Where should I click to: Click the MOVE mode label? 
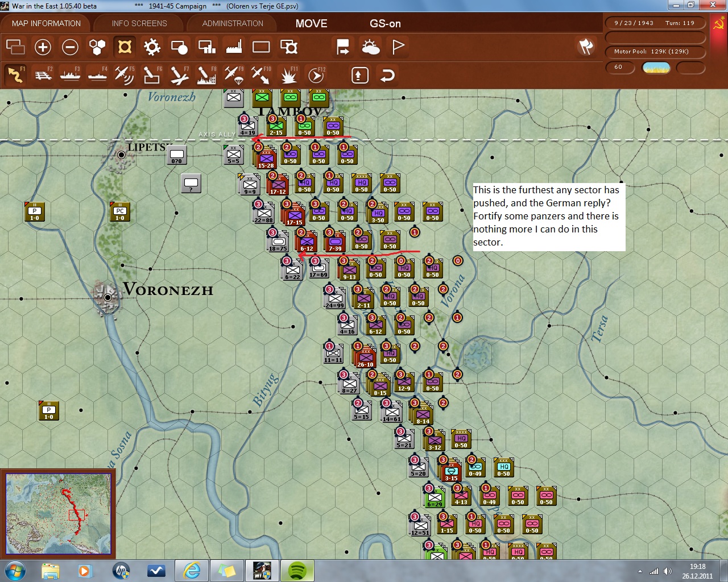pos(311,23)
